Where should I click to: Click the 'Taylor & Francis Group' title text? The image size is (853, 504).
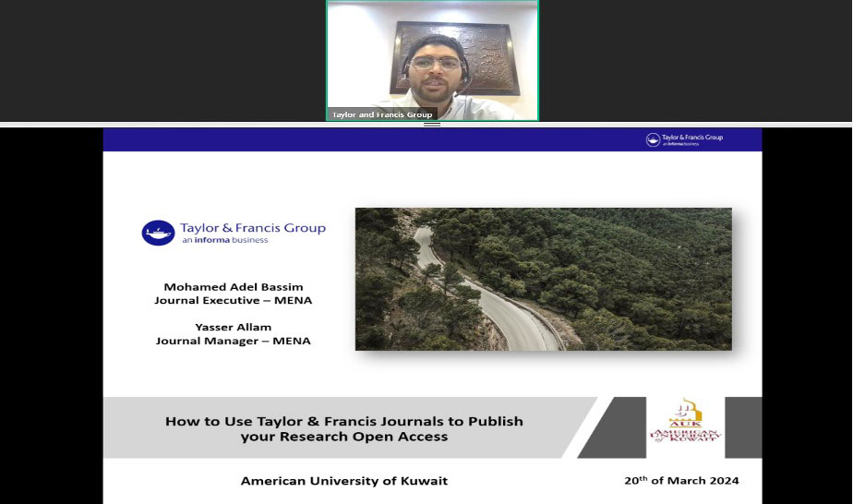pyautogui.click(x=253, y=228)
